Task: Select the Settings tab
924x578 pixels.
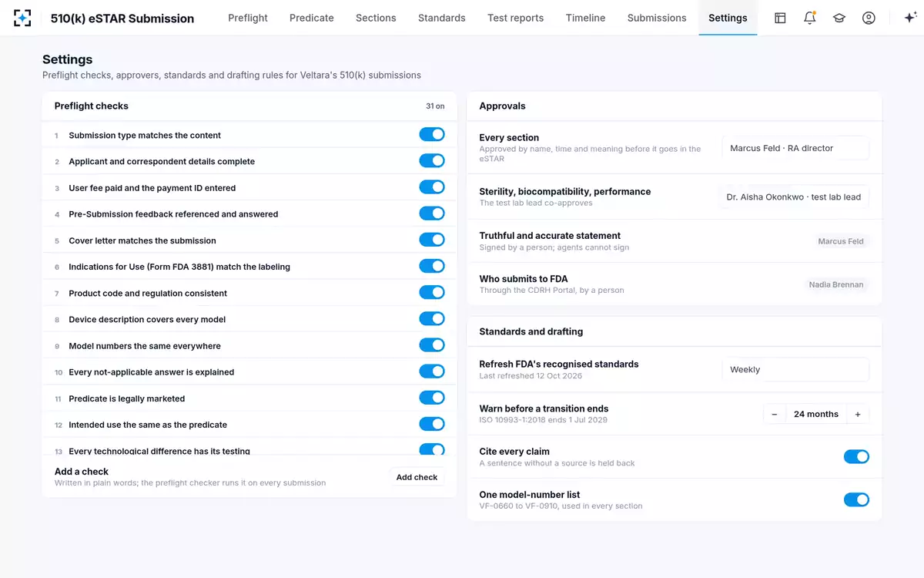Action: (728, 18)
